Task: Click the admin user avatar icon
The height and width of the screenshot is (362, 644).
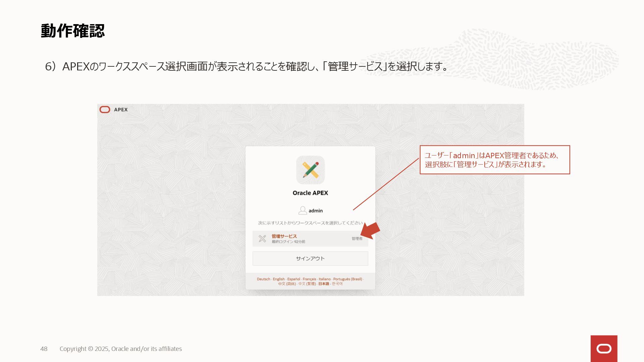Action: click(x=303, y=210)
